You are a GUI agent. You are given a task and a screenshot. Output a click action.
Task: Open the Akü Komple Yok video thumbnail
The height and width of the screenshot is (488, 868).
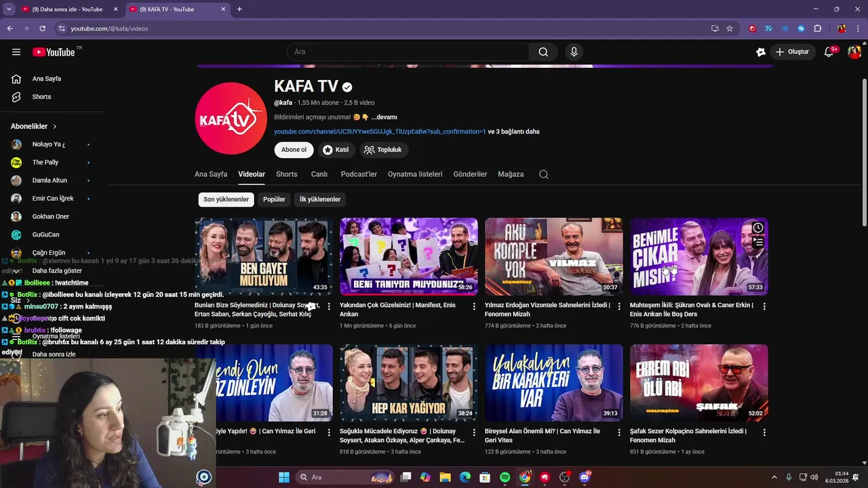pyautogui.click(x=554, y=256)
